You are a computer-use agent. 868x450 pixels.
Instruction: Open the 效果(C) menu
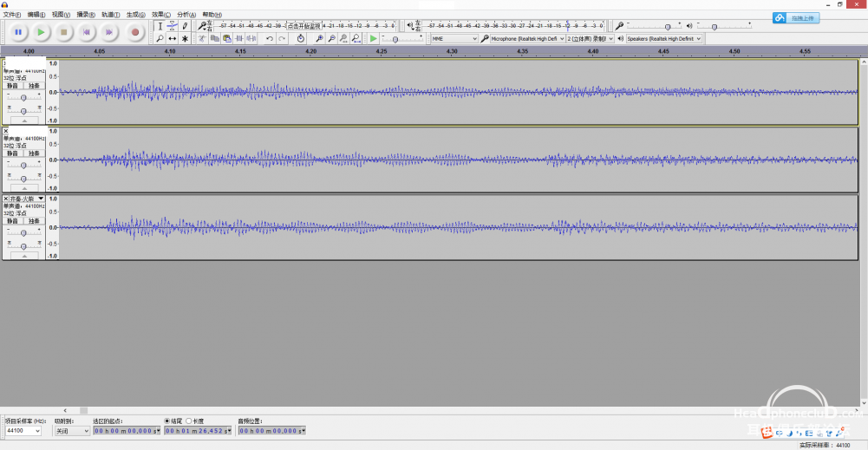(x=161, y=15)
